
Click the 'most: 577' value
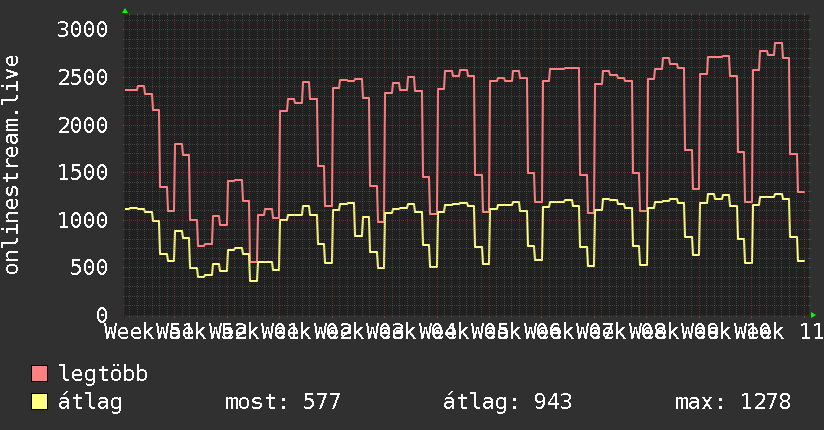point(283,402)
